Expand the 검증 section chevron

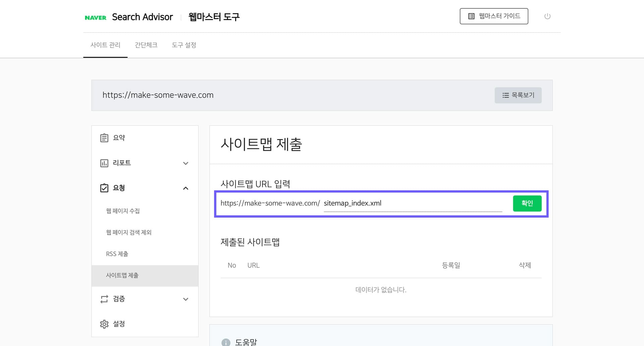pyautogui.click(x=185, y=299)
